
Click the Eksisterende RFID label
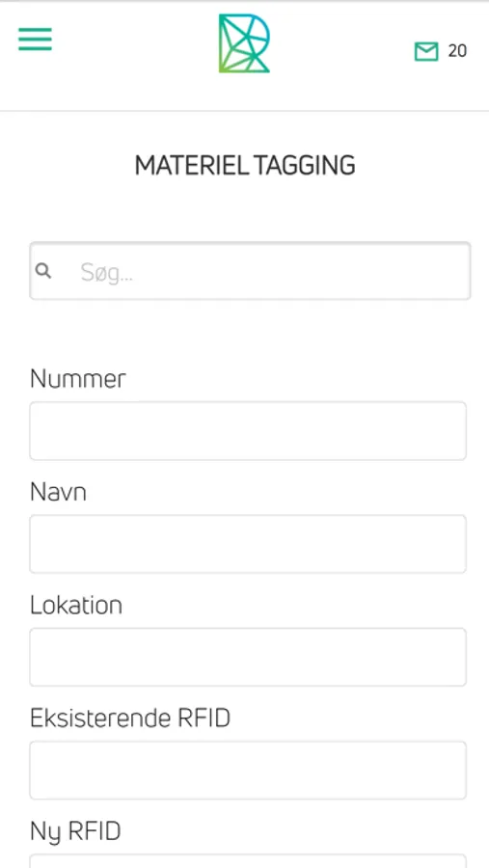130,718
